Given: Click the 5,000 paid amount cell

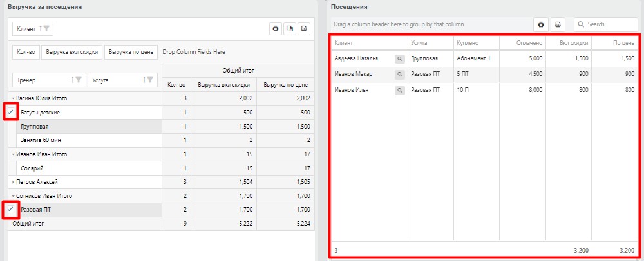Looking at the screenshot, I should coord(523,59).
